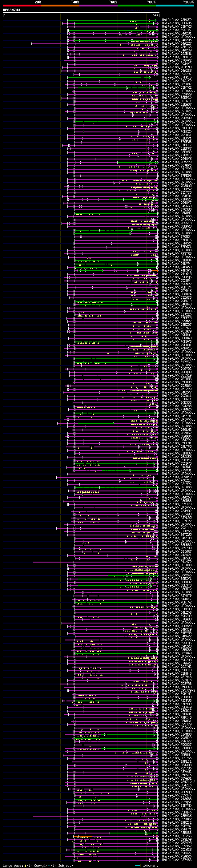The width and height of the screenshot is (197, 868).
Task: Select hit label UniRef100_A7SV31
Action: coord(176,470)
